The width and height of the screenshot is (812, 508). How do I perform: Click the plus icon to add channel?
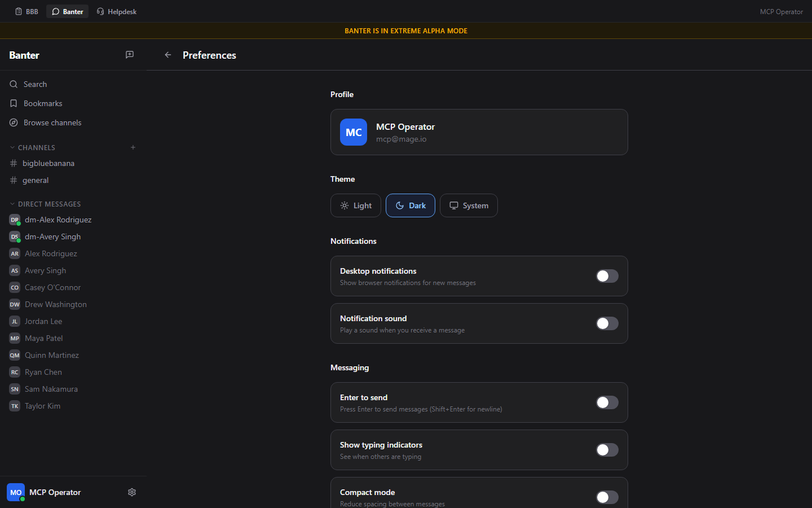point(133,147)
